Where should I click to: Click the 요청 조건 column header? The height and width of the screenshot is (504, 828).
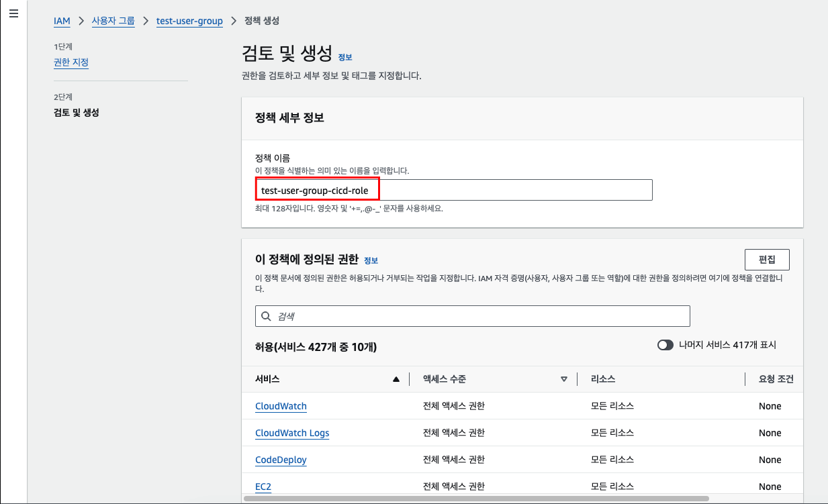point(776,379)
